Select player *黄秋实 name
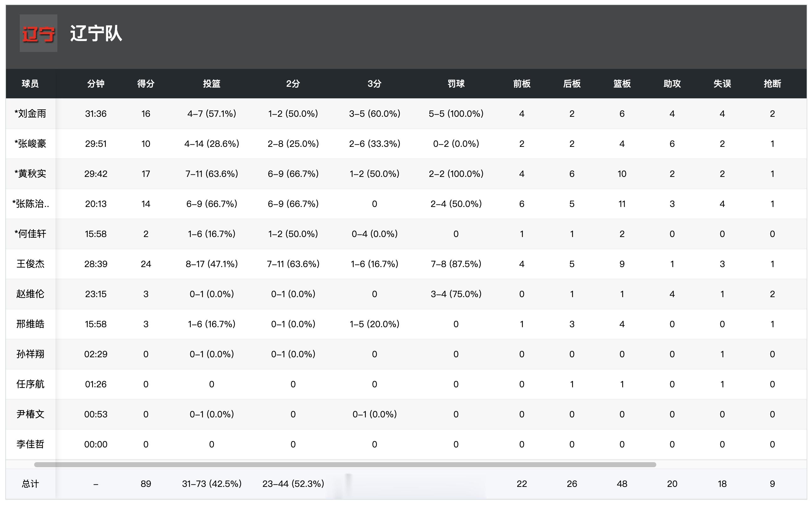 [30, 174]
